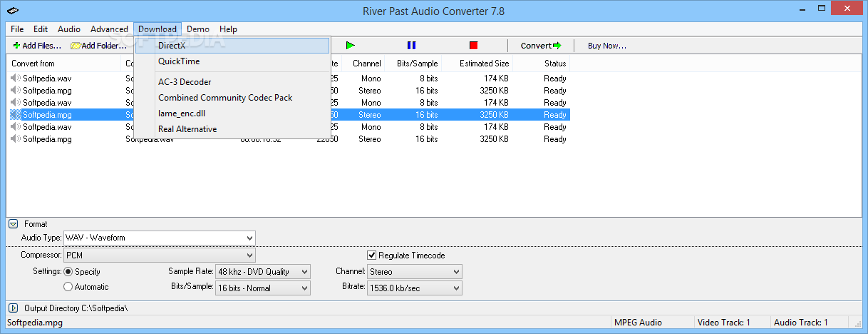
Task: Collapse the Format section expander
Action: point(13,224)
